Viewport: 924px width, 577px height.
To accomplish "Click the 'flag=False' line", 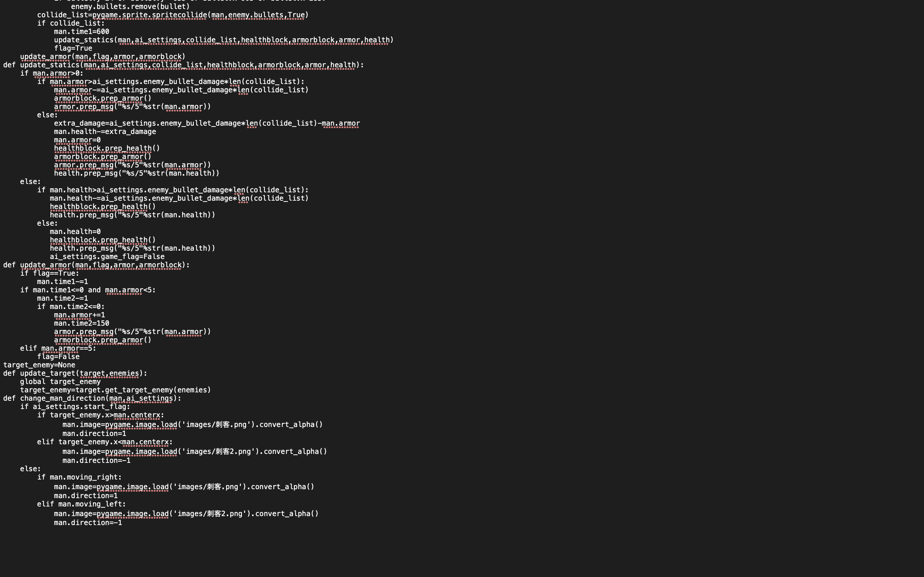I will pyautogui.click(x=58, y=356).
